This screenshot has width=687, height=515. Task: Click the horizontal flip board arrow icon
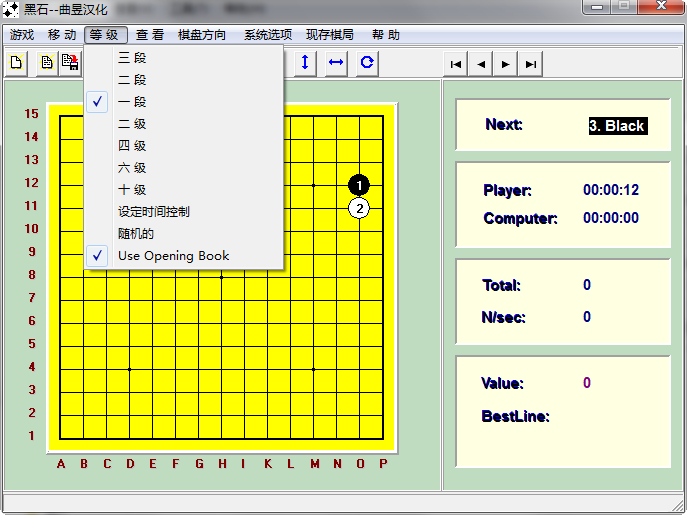tap(336, 63)
